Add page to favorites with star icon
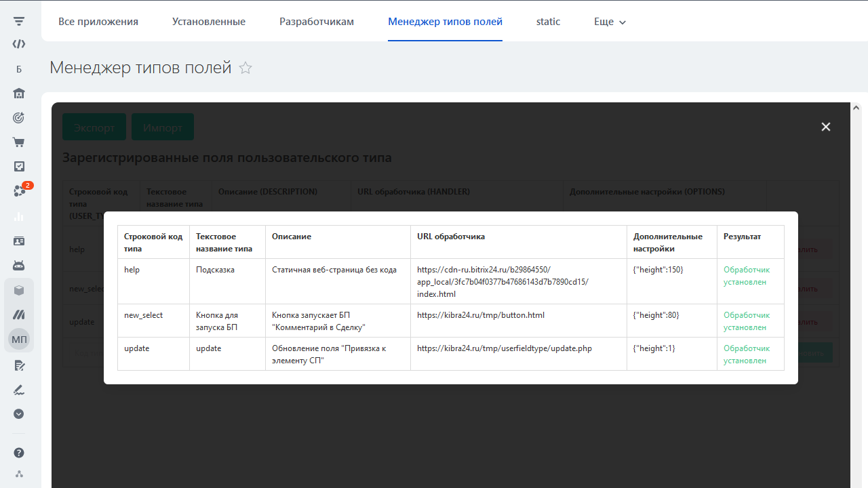This screenshot has width=868, height=488. coord(245,68)
